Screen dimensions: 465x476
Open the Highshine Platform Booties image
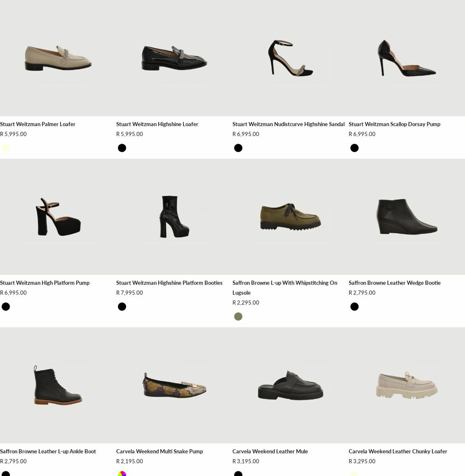(174, 217)
